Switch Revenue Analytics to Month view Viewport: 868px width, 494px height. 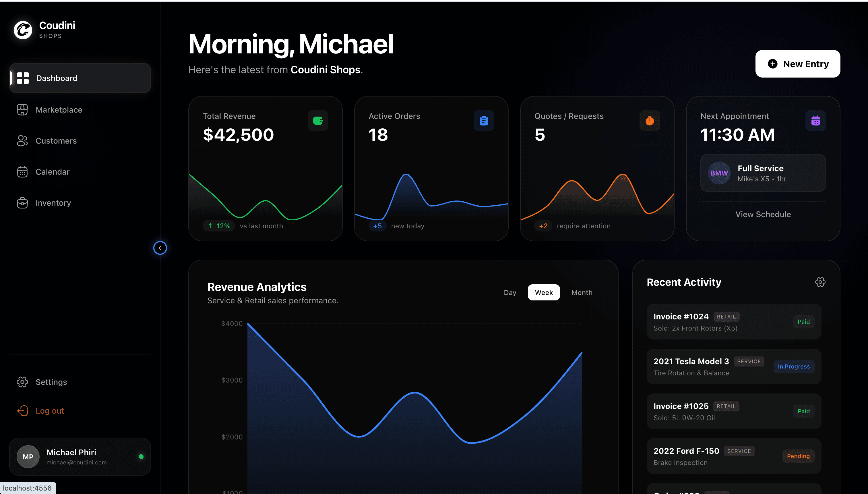pos(582,292)
